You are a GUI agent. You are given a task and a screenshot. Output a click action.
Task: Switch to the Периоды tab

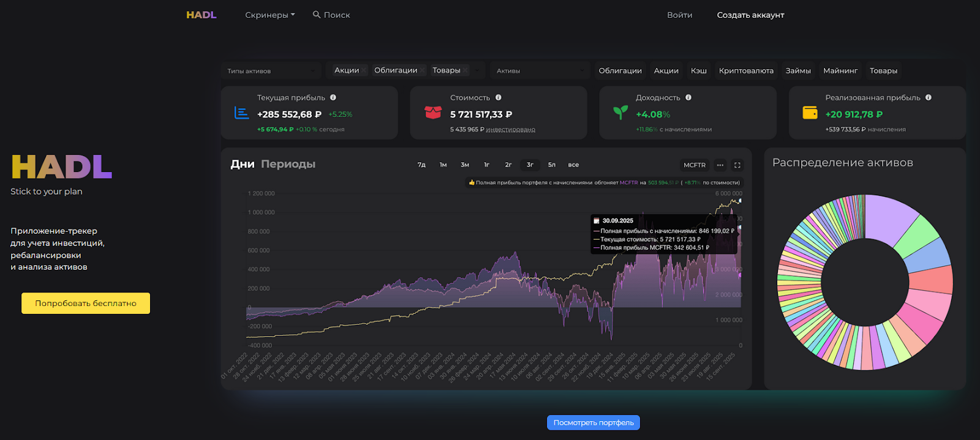point(288,164)
